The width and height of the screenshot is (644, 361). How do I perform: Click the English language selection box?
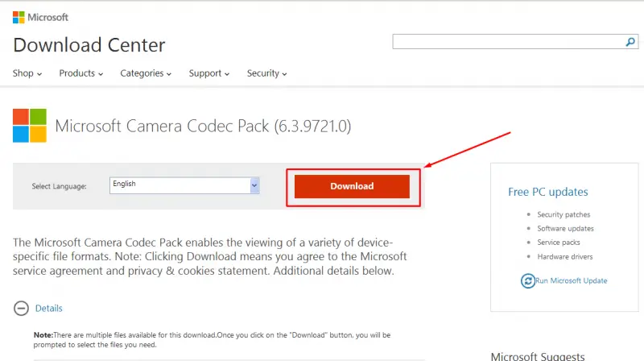180,185
